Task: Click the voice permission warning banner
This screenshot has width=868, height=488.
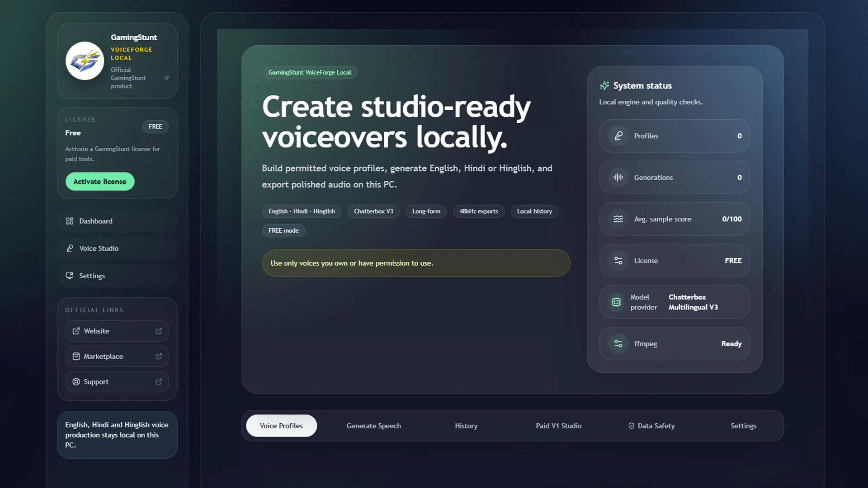Action: [x=416, y=263]
